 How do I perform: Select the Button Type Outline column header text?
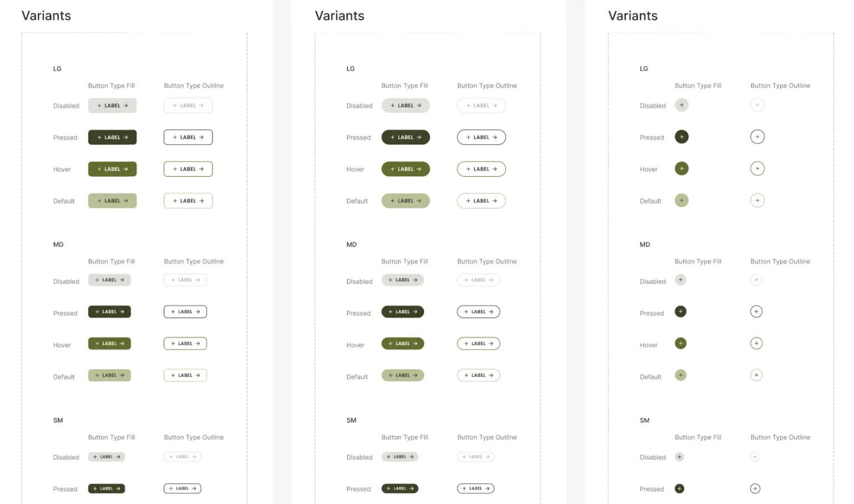coord(193,86)
